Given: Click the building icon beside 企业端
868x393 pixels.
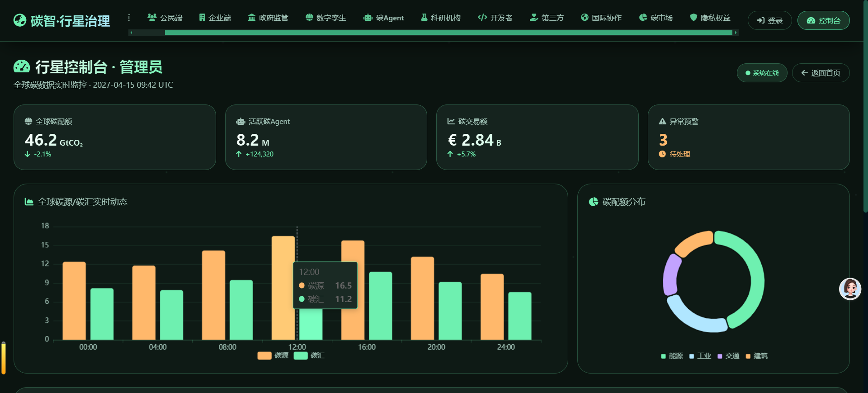Looking at the screenshot, I should [202, 17].
